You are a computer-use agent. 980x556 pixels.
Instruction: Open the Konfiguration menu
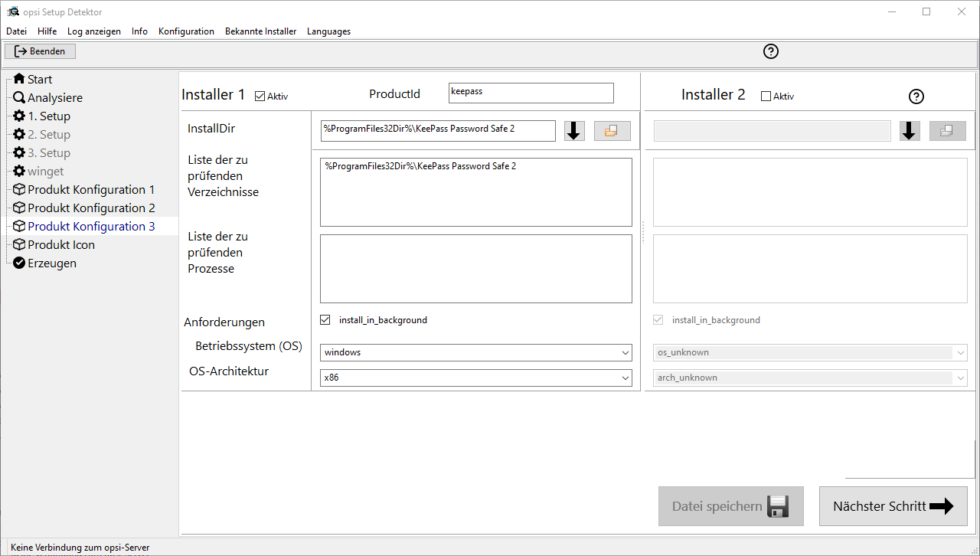(x=186, y=31)
